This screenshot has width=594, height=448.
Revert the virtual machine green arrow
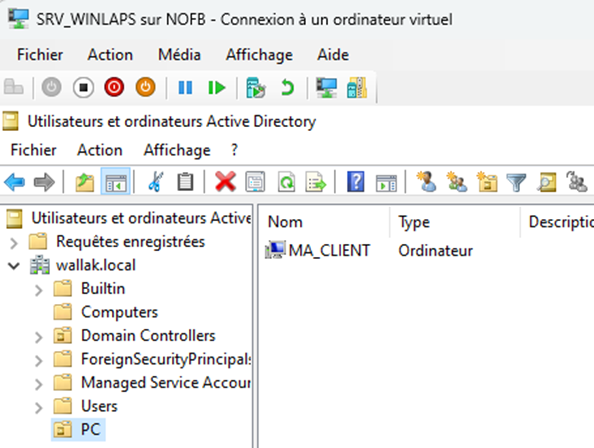287,87
